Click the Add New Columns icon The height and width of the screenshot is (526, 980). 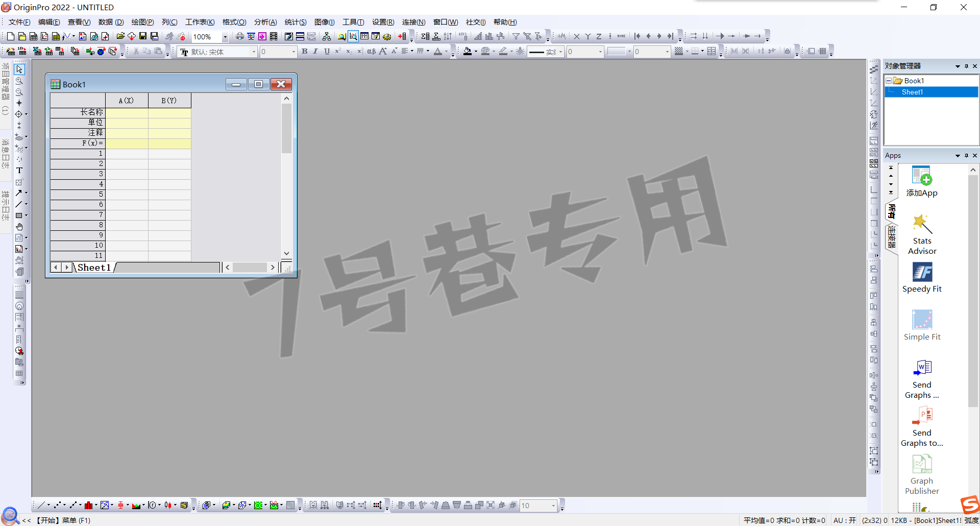pos(402,36)
